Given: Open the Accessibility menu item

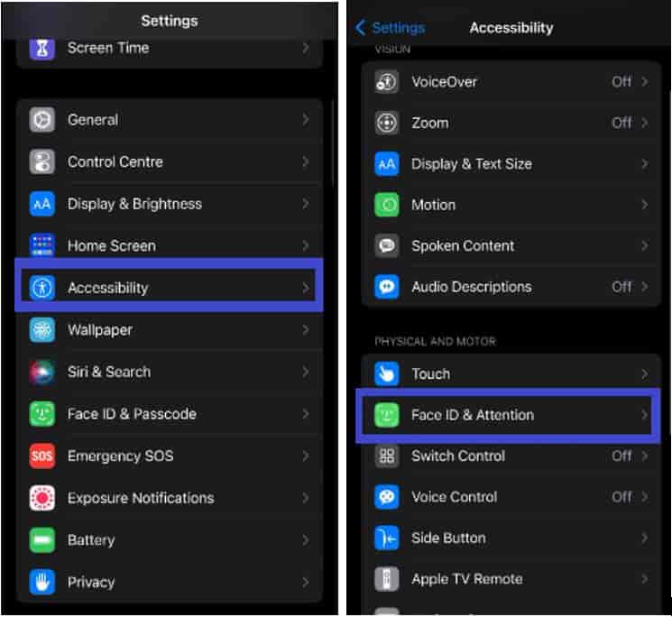Looking at the screenshot, I should tap(169, 288).
